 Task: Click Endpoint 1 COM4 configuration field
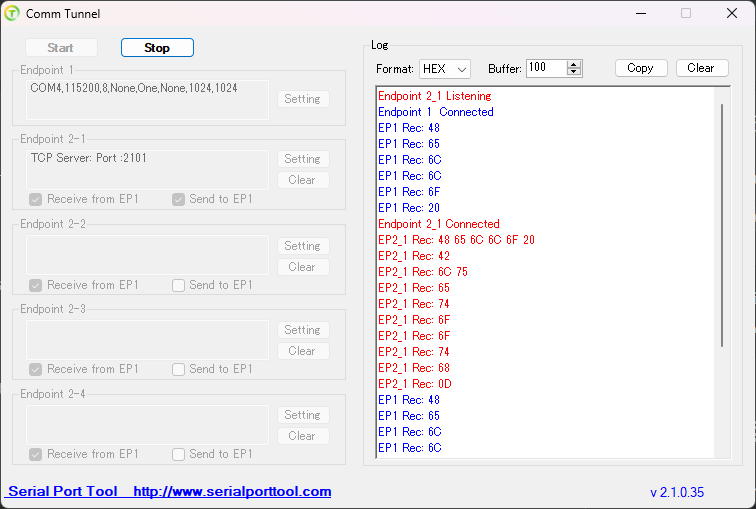(x=148, y=100)
